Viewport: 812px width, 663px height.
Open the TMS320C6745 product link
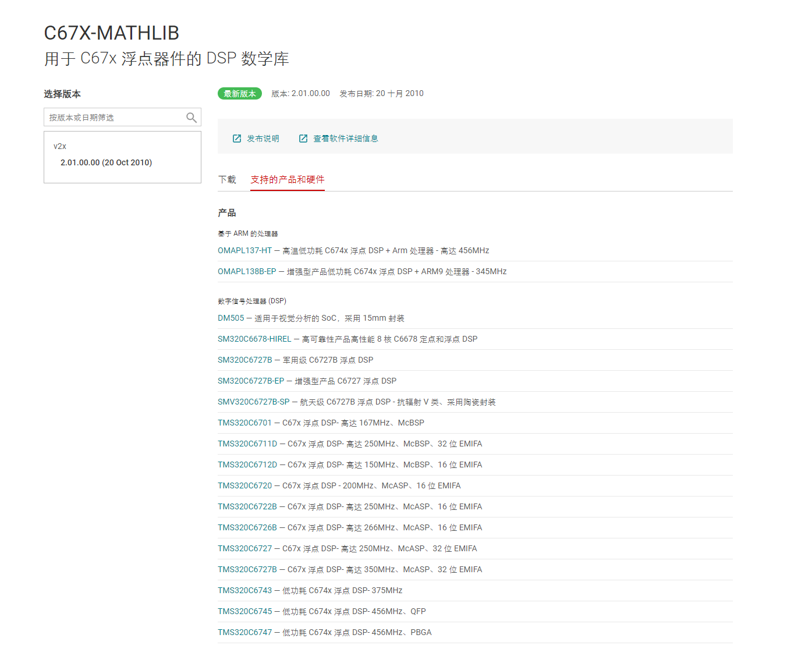click(245, 611)
